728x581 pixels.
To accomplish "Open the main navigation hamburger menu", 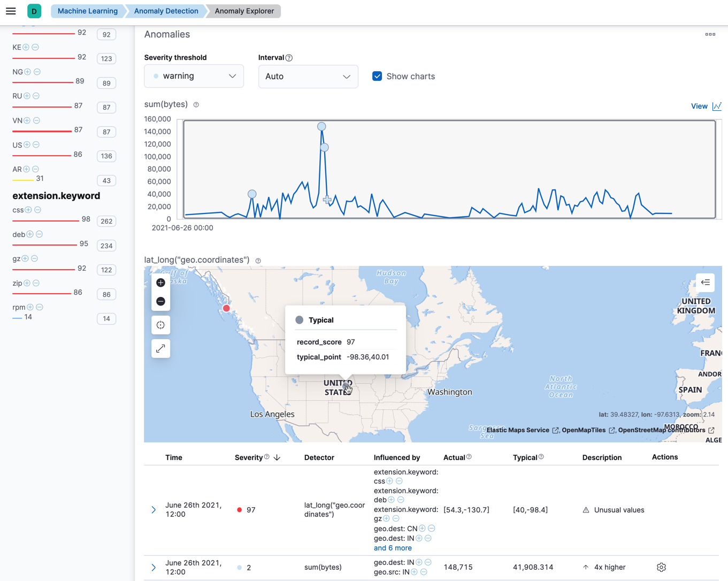I will tap(11, 11).
